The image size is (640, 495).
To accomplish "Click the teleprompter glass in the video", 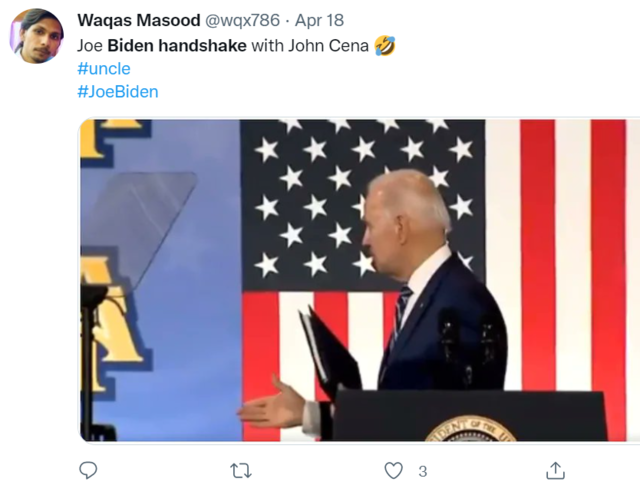I will (139, 229).
